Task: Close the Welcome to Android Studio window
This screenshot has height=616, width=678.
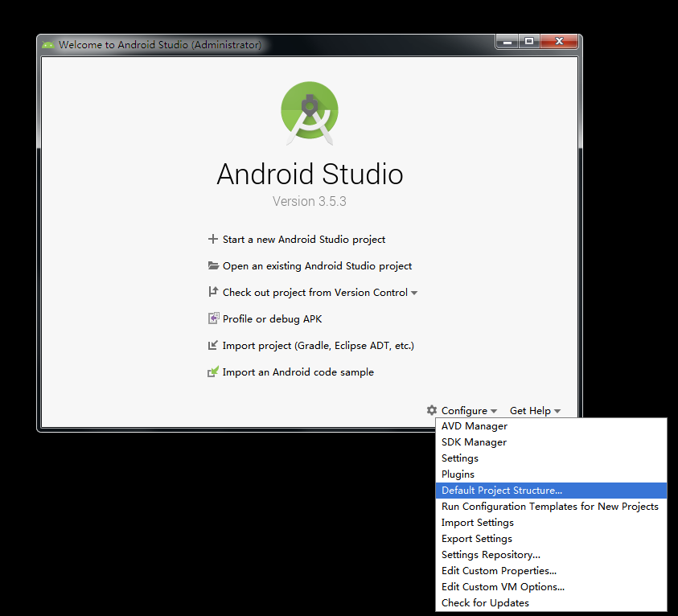Action: click(x=559, y=42)
